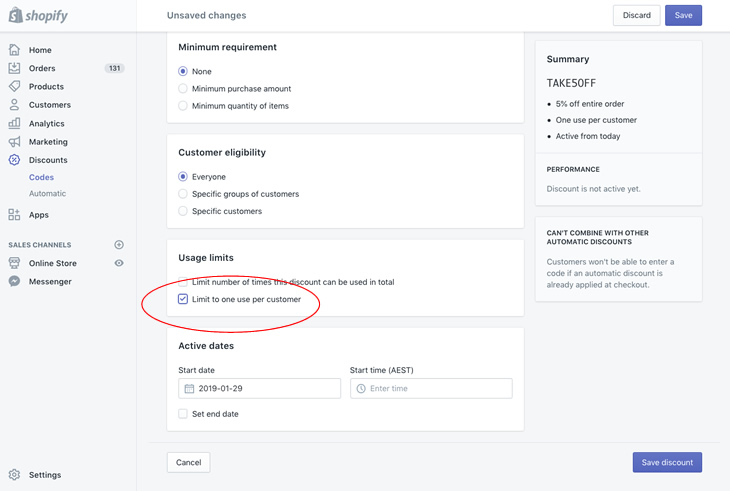Open the Analytics bar chart icon

14,124
